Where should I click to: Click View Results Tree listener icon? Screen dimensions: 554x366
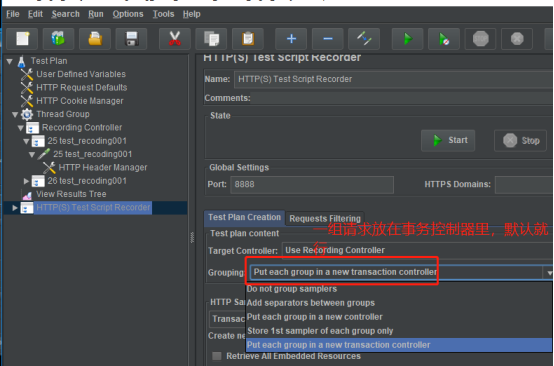[x=27, y=195]
